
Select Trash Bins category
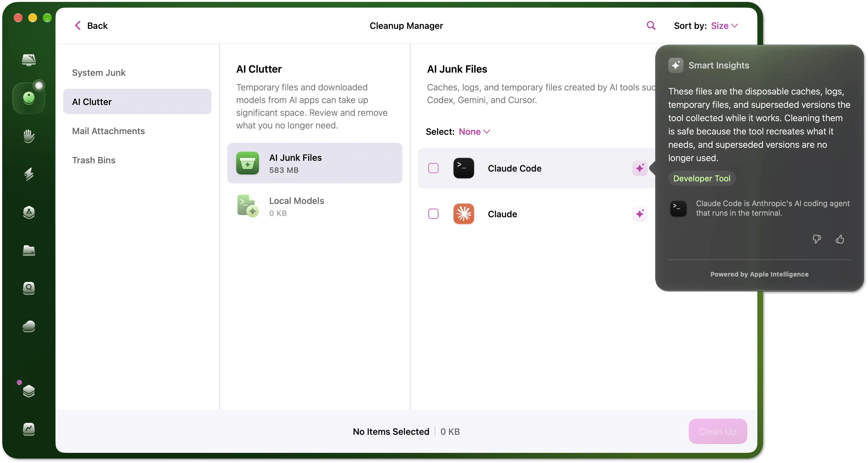click(137, 160)
